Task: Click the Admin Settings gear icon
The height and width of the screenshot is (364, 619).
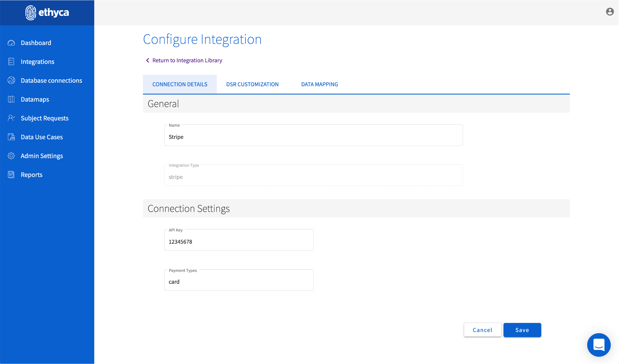Action: pos(11,156)
